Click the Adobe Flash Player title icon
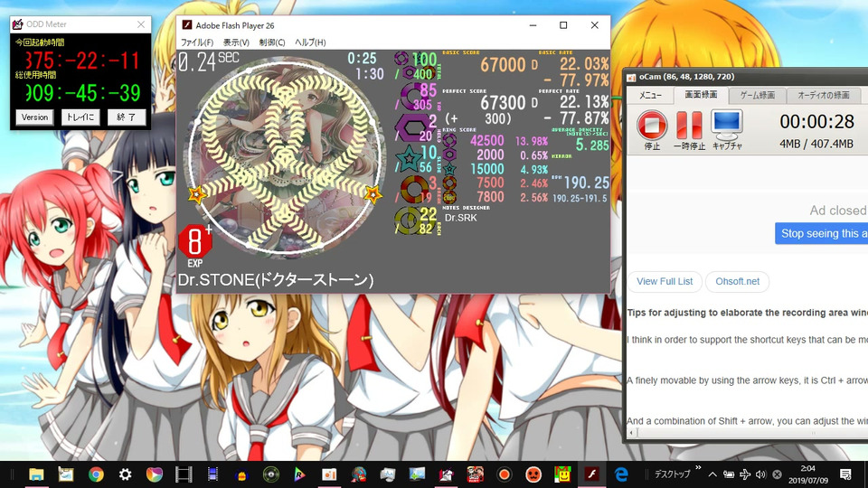Viewport: 868px width, 488px height. (187, 25)
